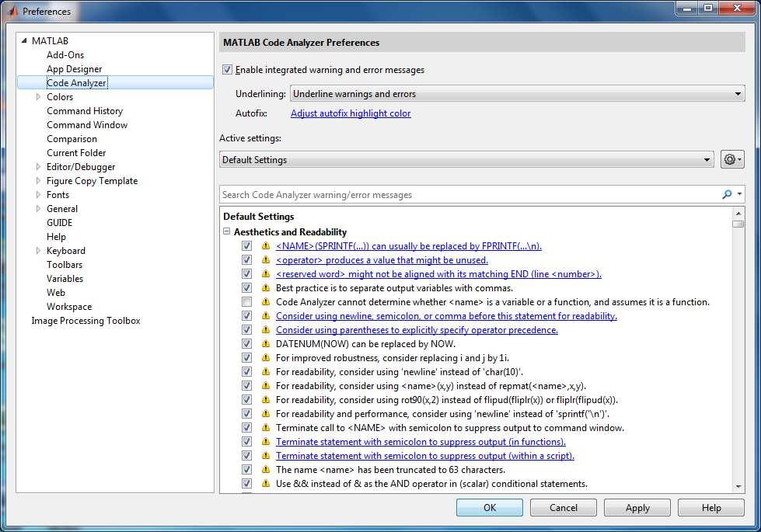
Task: Collapse the MATLAB tree node
Action: (24, 40)
